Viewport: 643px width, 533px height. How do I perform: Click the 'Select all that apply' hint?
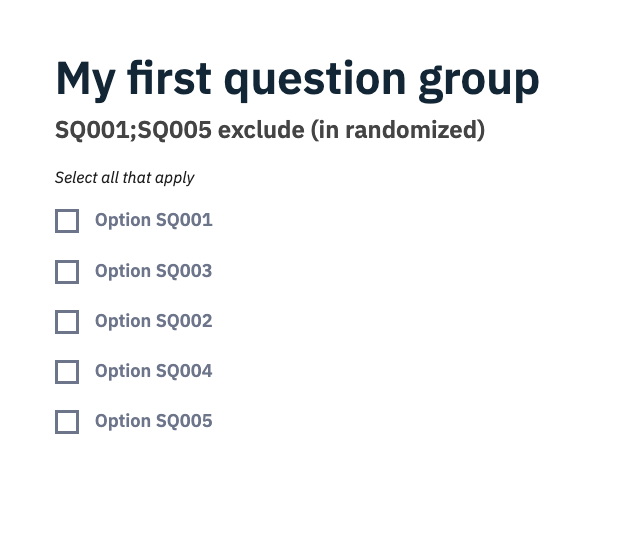pyautogui.click(x=124, y=178)
